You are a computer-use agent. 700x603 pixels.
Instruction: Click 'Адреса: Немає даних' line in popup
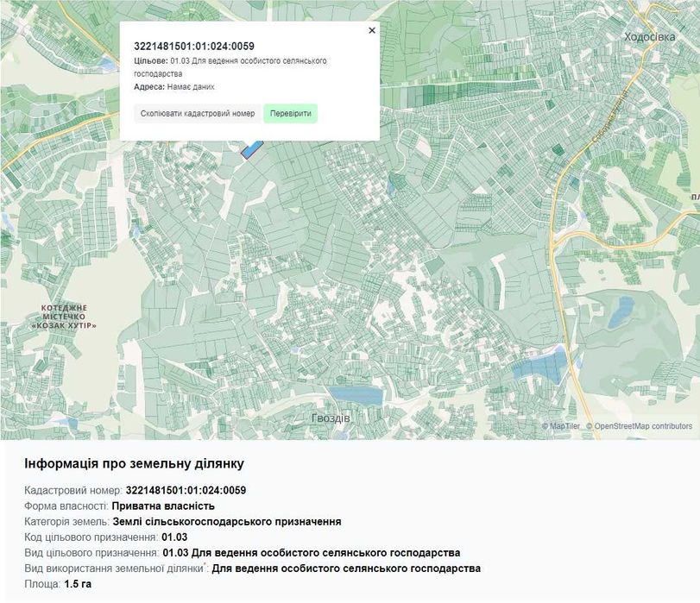(174, 87)
